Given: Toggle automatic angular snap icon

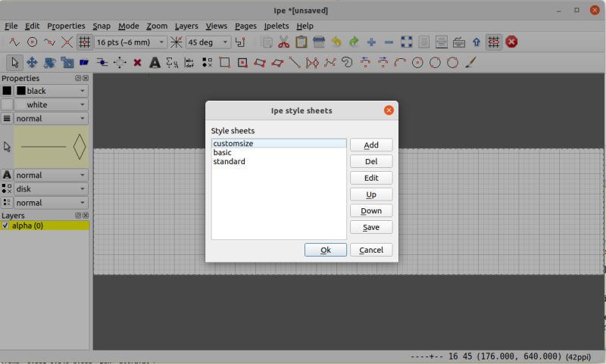Looking at the screenshot, I should pyautogui.click(x=240, y=42).
